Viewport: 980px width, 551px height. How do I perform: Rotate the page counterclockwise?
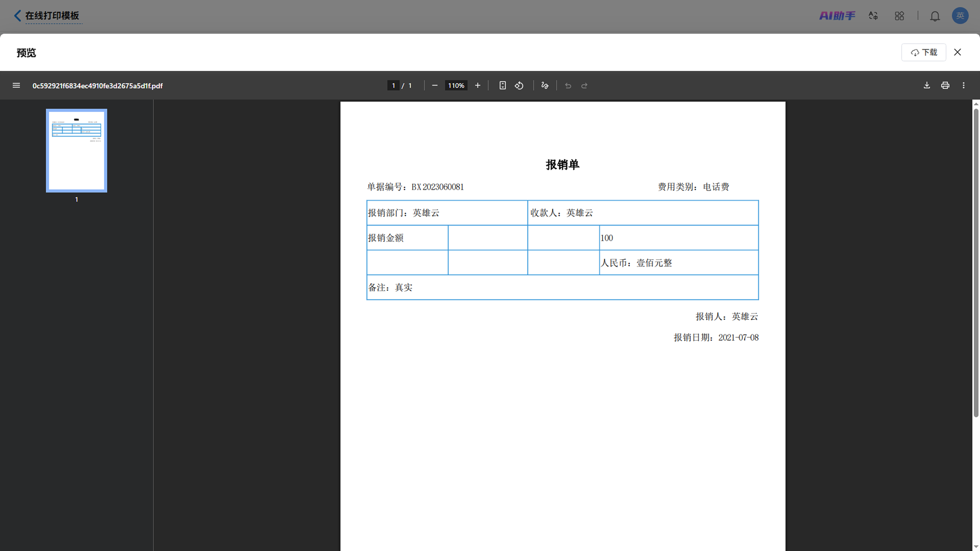pyautogui.click(x=519, y=85)
